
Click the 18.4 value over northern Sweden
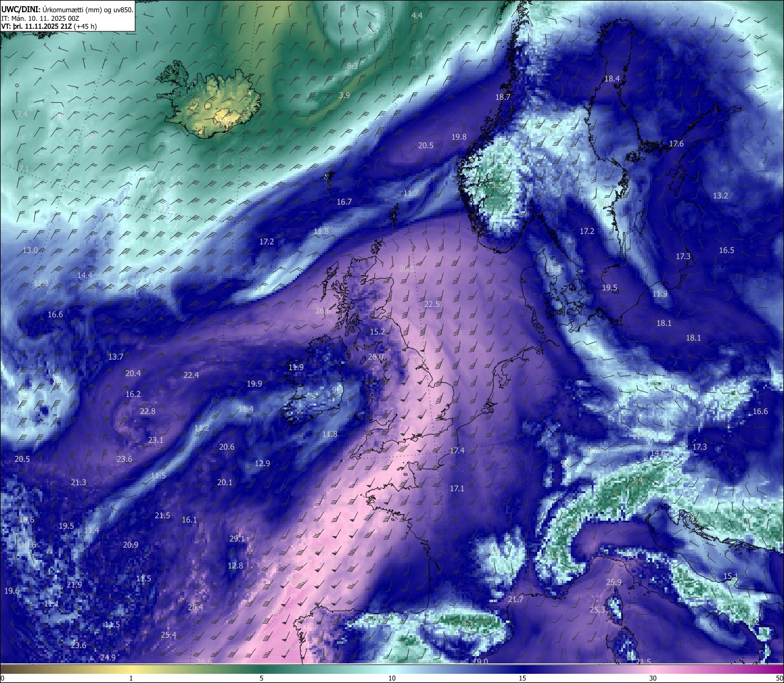tap(612, 78)
